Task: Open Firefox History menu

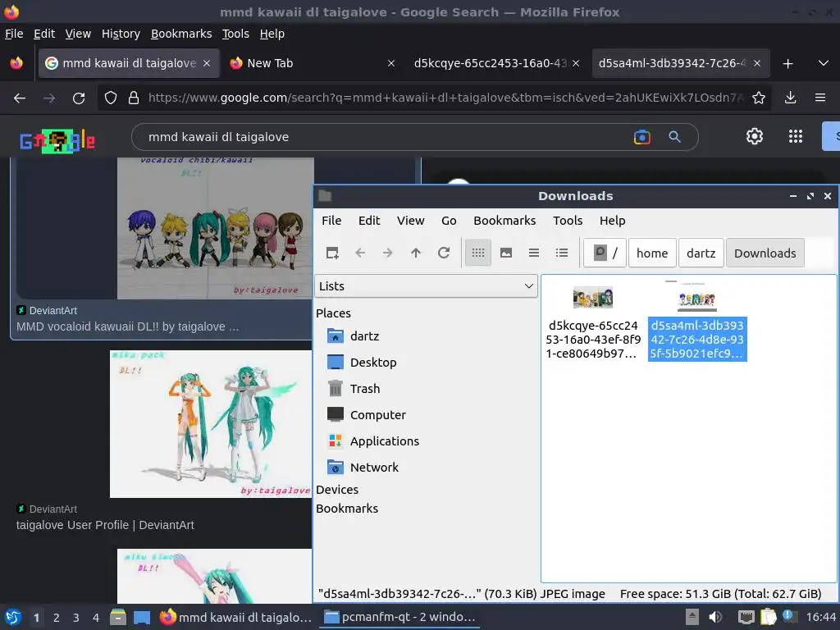Action: (121, 34)
